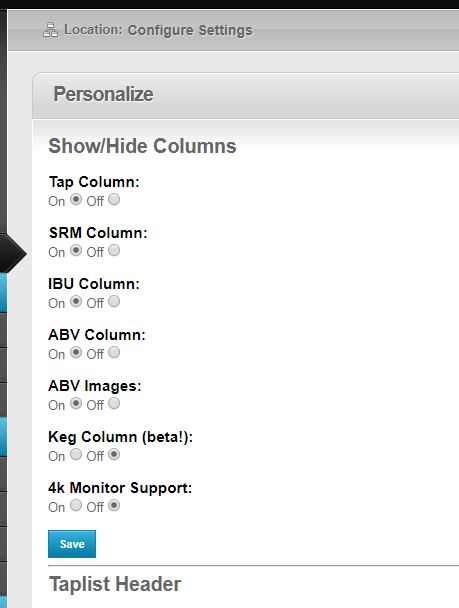This screenshot has height=608, width=459.
Task: Click the black sidebar arrow marker
Action: click(x=14, y=254)
